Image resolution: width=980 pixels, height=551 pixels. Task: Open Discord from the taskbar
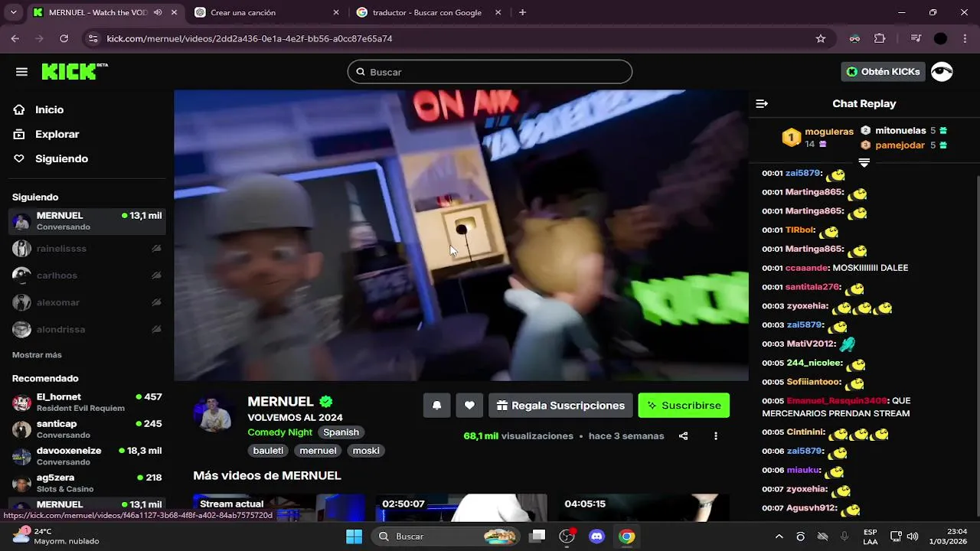click(597, 536)
